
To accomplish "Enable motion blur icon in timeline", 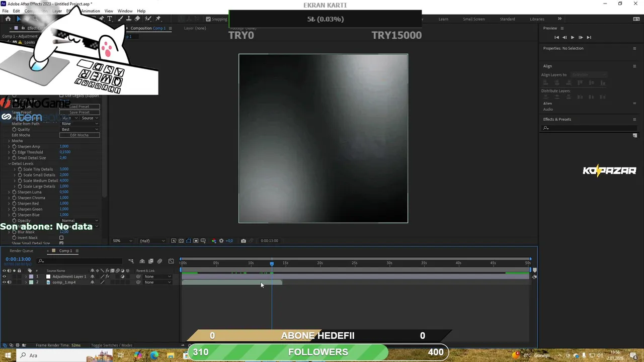I will point(159,261).
